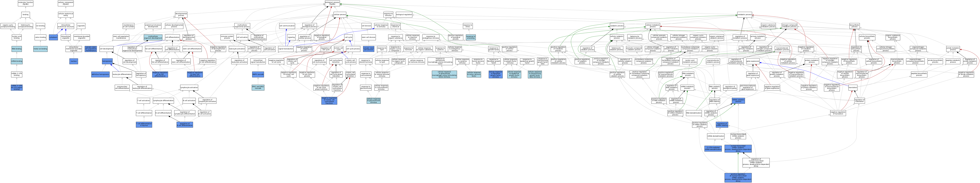Select the 'heterocyclic compound binding' node
The height and width of the screenshot is (183, 980).
[26, 26]
